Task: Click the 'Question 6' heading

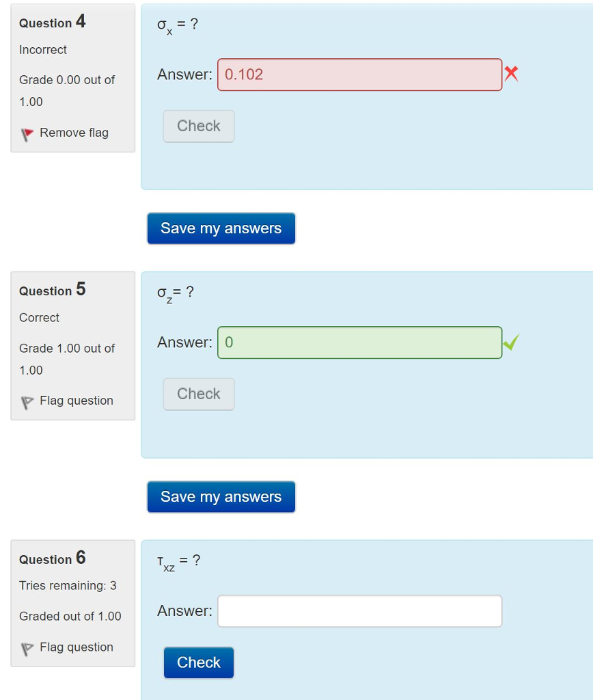Action: (x=53, y=559)
